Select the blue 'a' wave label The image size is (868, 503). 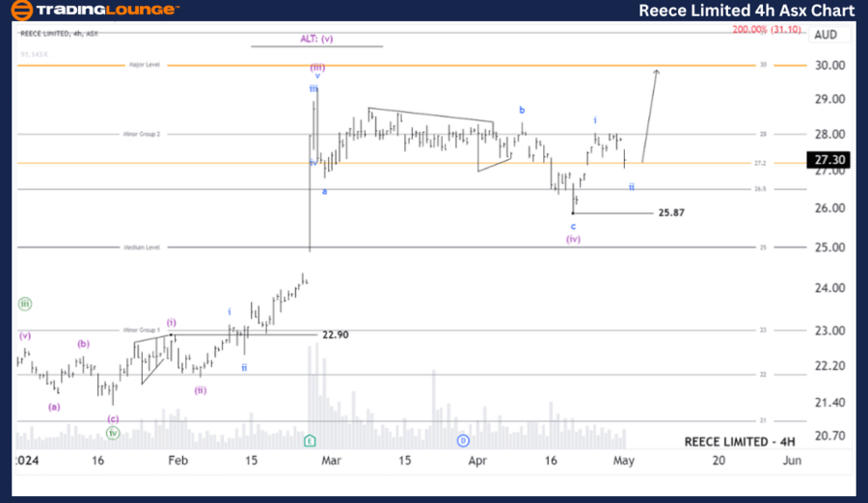(x=324, y=192)
